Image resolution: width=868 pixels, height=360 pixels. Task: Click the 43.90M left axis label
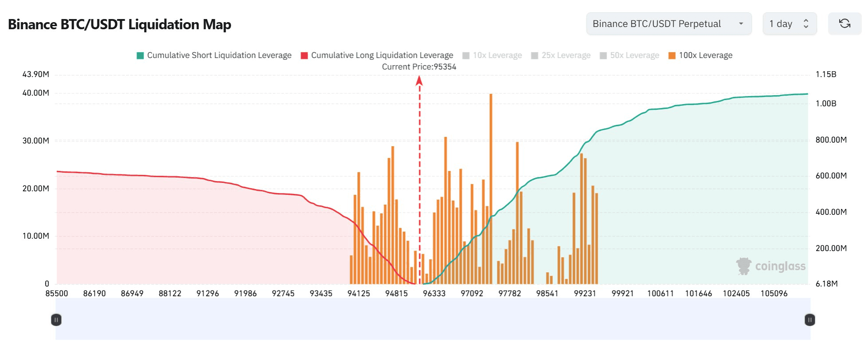click(x=36, y=74)
